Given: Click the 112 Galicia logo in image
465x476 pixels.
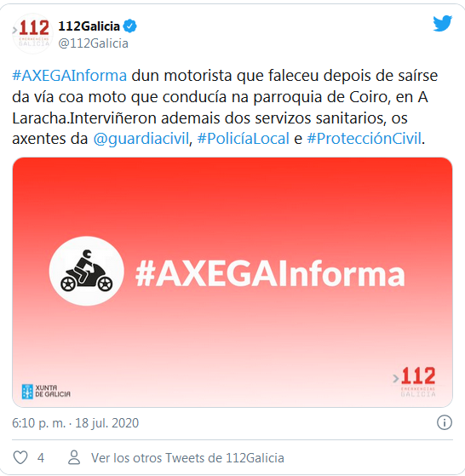Looking at the screenshot, I should [415, 381].
